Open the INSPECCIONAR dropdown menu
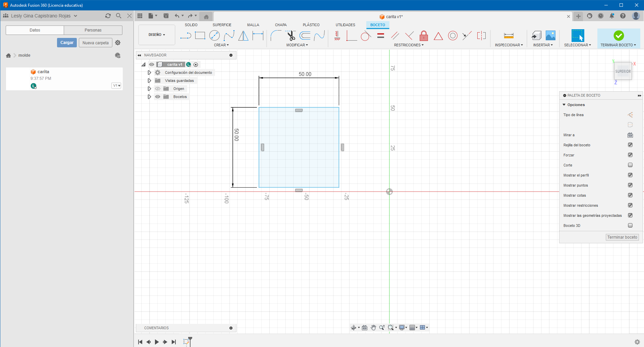Screen dimensions: 644x347 pyautogui.click(x=509, y=45)
